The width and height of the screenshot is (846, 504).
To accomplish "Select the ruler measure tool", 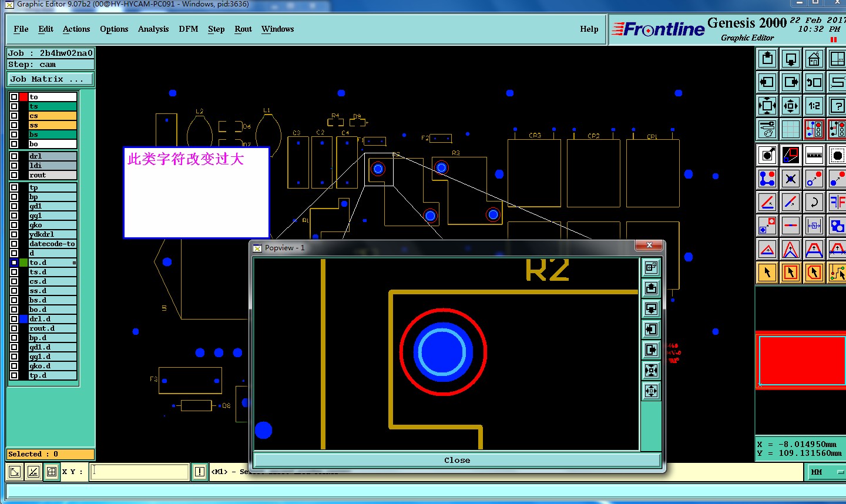I will click(x=814, y=155).
